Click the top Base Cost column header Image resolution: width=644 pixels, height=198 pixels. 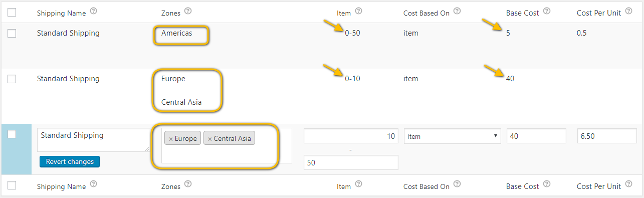[x=523, y=13]
